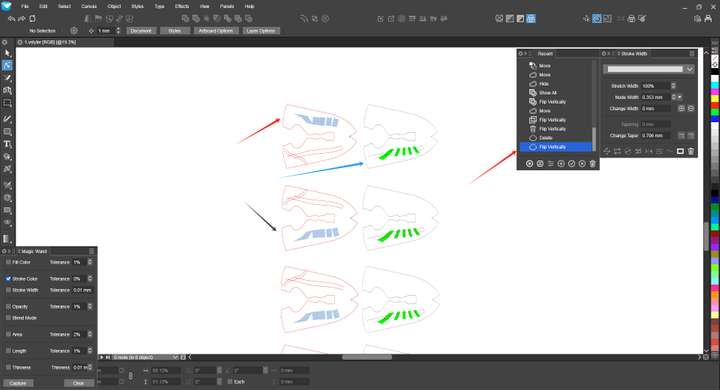Click the print icon in top toolbar
The image size is (720, 390).
(x=631, y=19)
